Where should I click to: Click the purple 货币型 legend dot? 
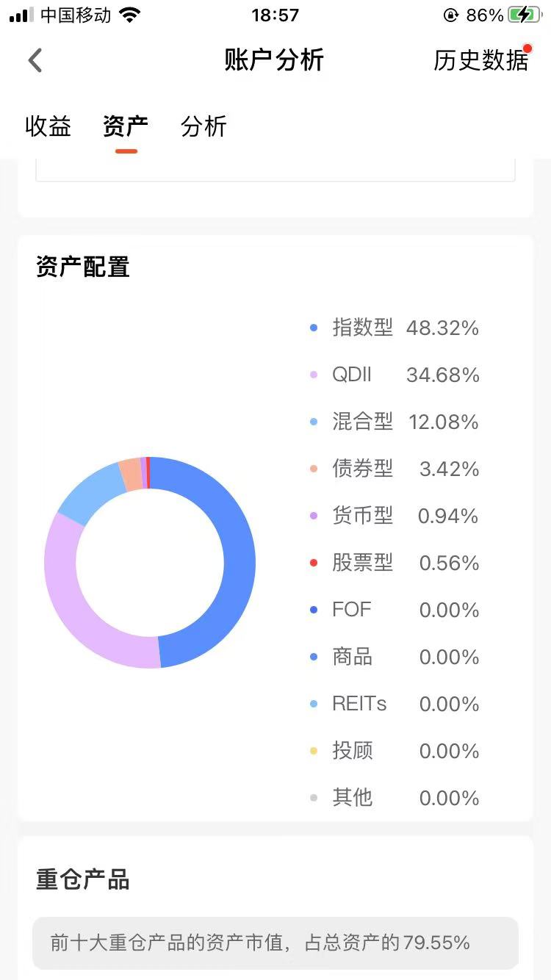314,516
